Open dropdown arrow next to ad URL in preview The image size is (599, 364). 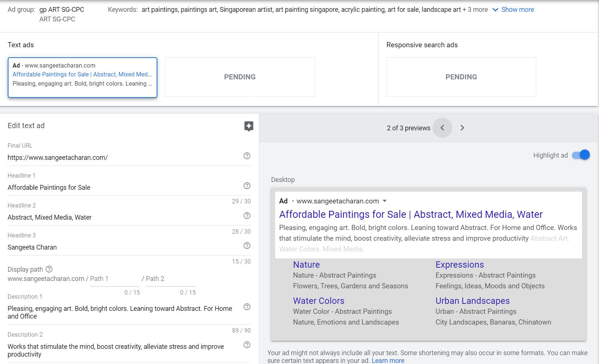click(x=384, y=201)
